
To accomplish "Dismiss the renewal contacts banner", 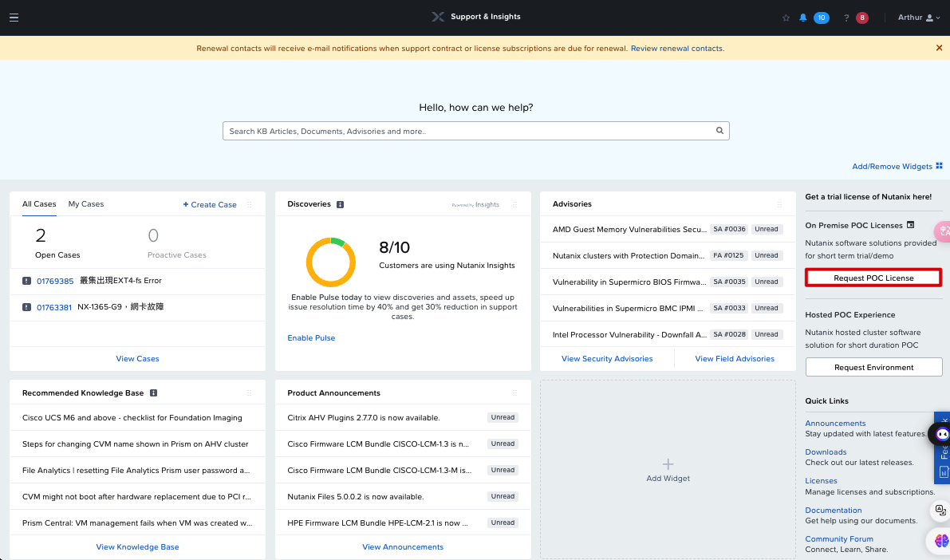I will coord(939,48).
